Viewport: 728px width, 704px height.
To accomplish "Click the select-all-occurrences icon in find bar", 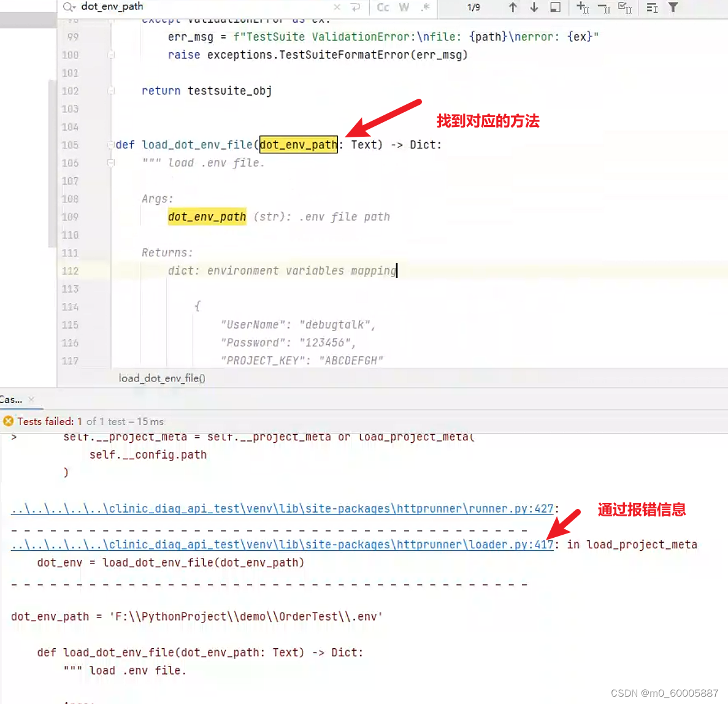I will tap(626, 8).
